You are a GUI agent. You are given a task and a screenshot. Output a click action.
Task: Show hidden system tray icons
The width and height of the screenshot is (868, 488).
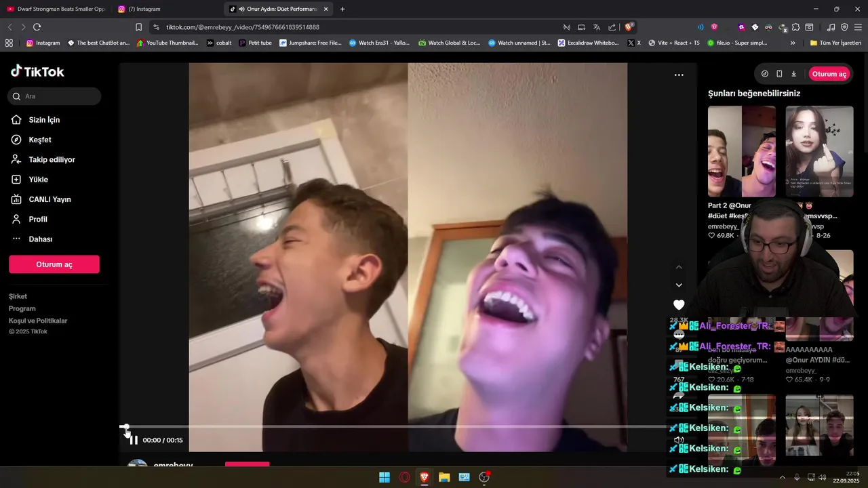click(783, 477)
